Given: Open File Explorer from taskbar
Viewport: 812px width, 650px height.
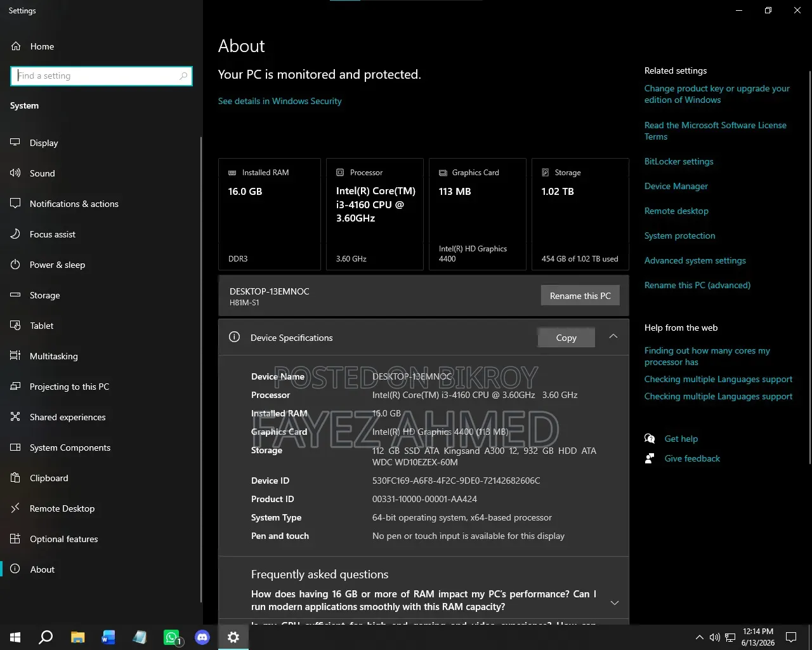Looking at the screenshot, I should click(77, 637).
